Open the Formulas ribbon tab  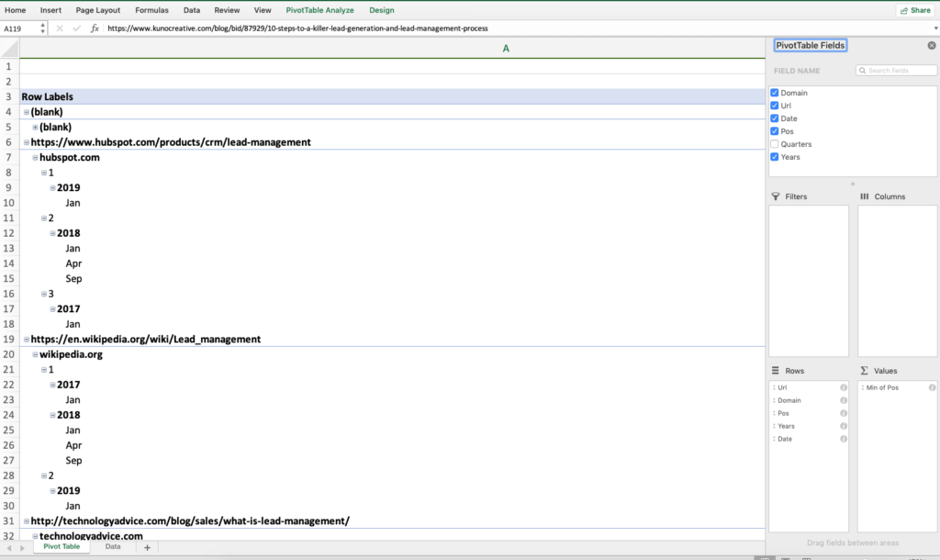click(151, 10)
